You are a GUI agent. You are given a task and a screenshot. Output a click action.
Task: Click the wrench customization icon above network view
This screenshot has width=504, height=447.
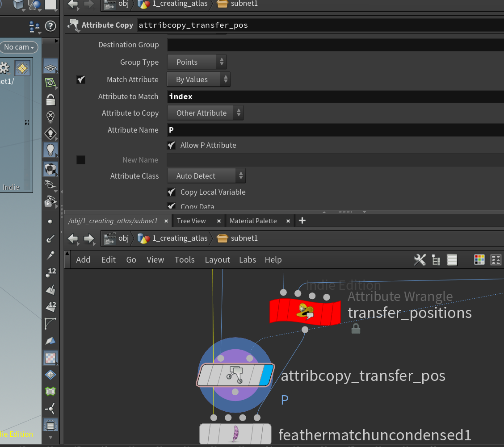pos(420,259)
